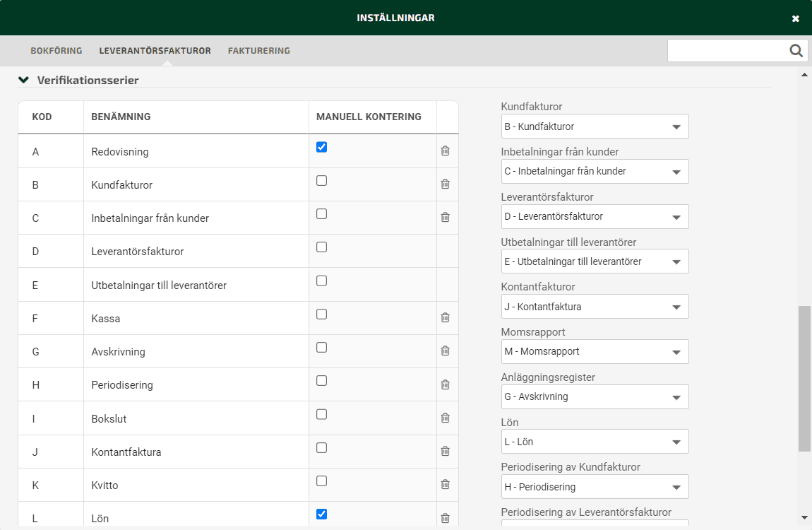
Task: Change series in the Leverantörsfakturor dropdown on the right
Action: pos(595,216)
